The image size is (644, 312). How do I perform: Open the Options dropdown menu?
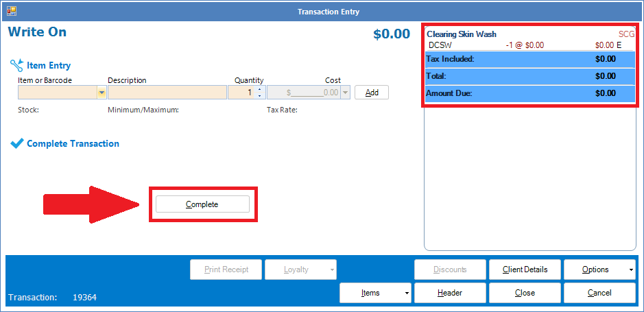click(x=630, y=270)
